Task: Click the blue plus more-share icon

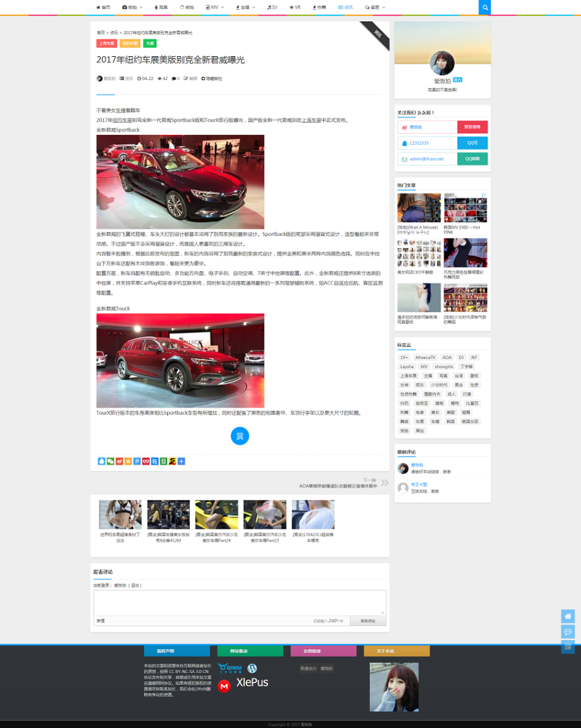Action: (181, 461)
